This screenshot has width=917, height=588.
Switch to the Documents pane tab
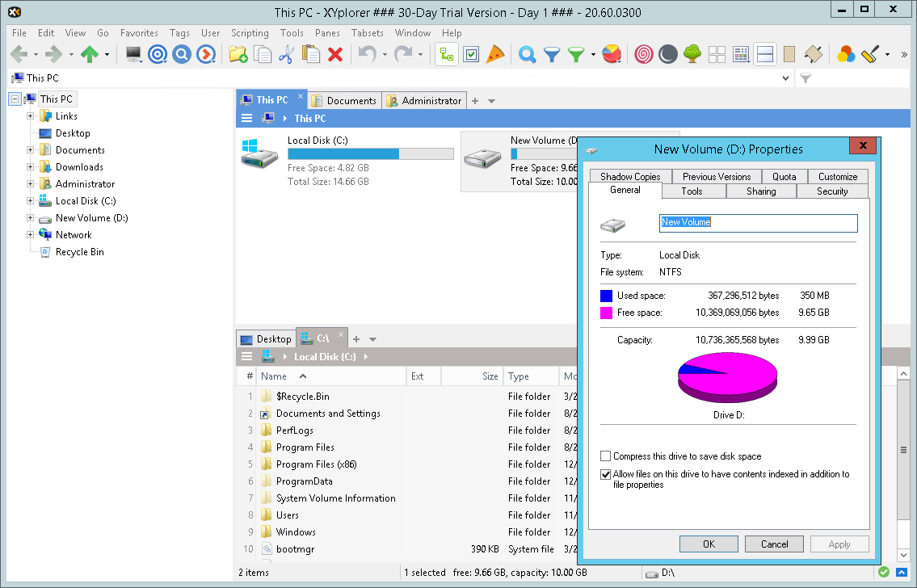point(344,100)
